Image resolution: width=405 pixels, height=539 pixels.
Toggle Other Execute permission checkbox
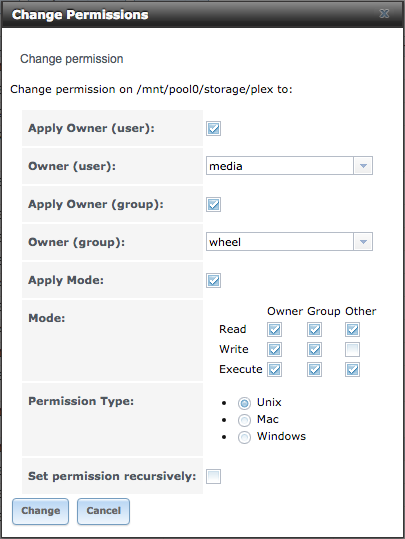point(352,370)
